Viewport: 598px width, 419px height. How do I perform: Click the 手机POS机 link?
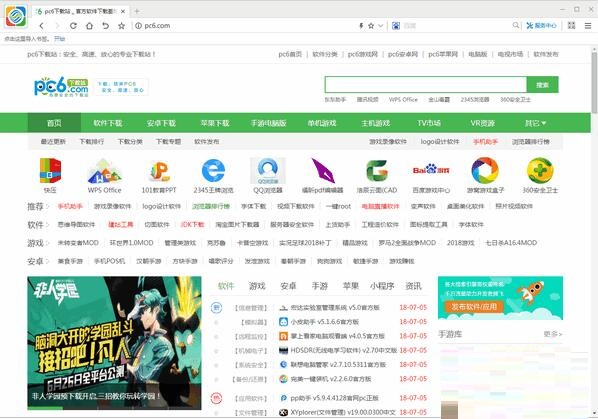[x=109, y=261]
